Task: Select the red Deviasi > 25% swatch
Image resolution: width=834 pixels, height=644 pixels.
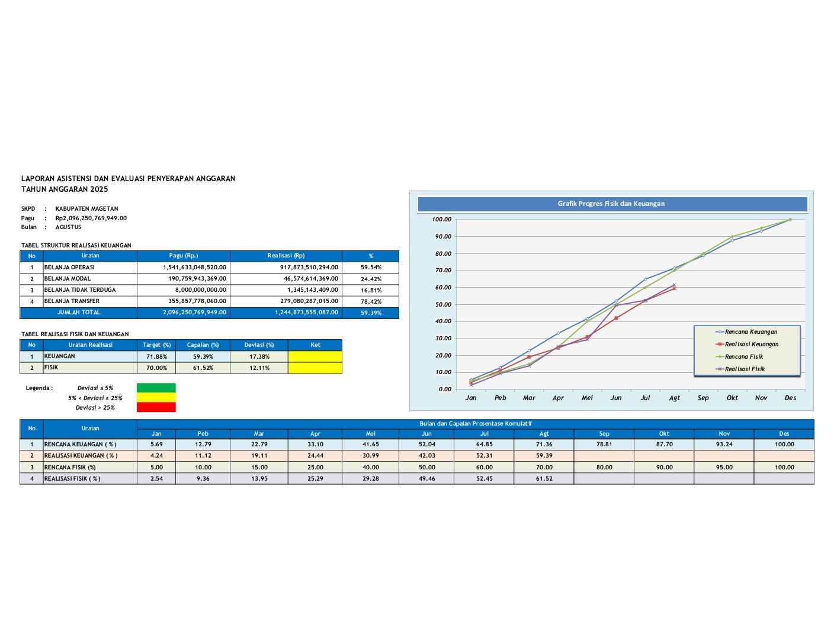Action: (x=156, y=407)
